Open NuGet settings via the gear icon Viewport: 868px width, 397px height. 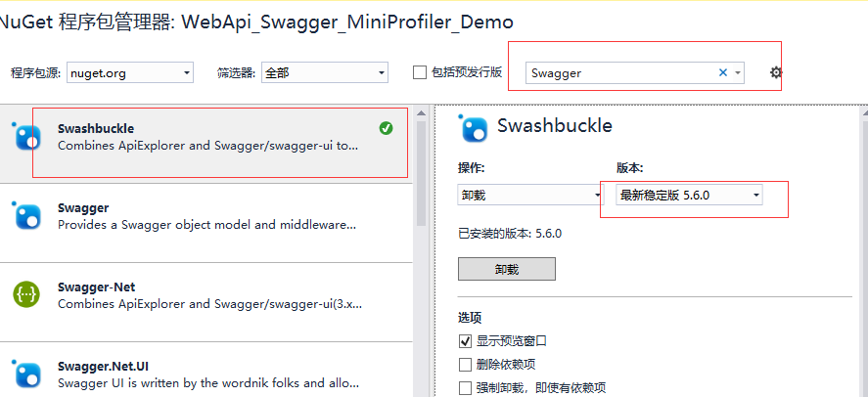coord(776,72)
